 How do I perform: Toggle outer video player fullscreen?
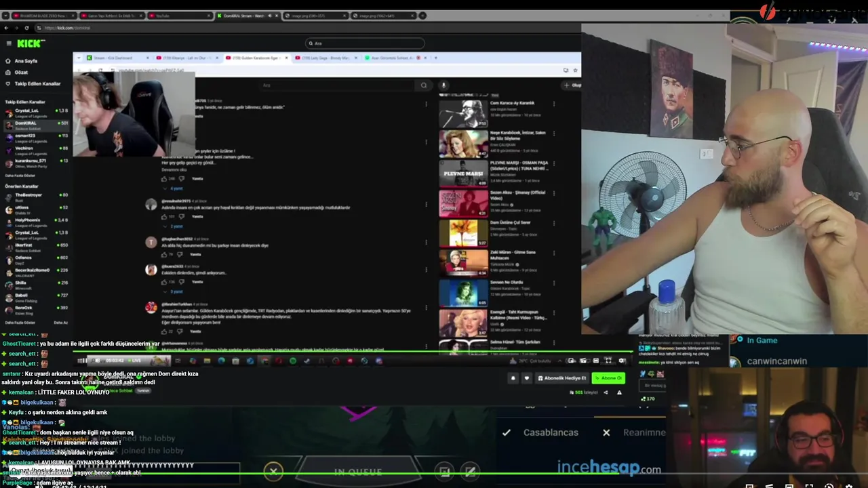(809, 485)
